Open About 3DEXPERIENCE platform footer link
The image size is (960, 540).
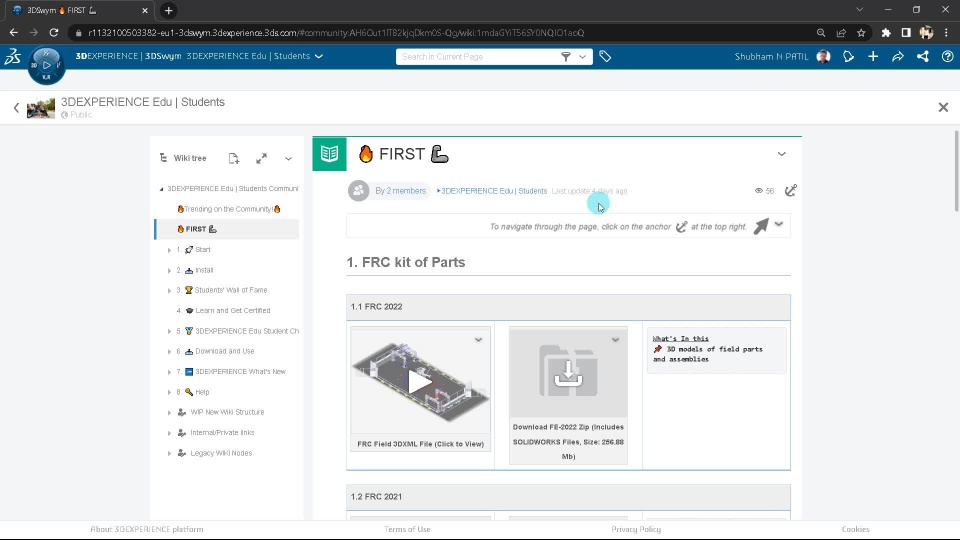click(147, 529)
